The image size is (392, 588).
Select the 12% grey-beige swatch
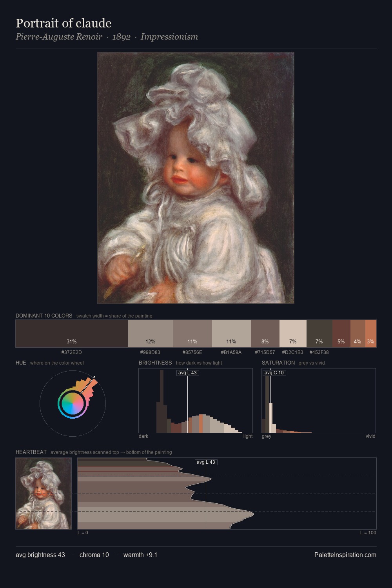coord(151,334)
